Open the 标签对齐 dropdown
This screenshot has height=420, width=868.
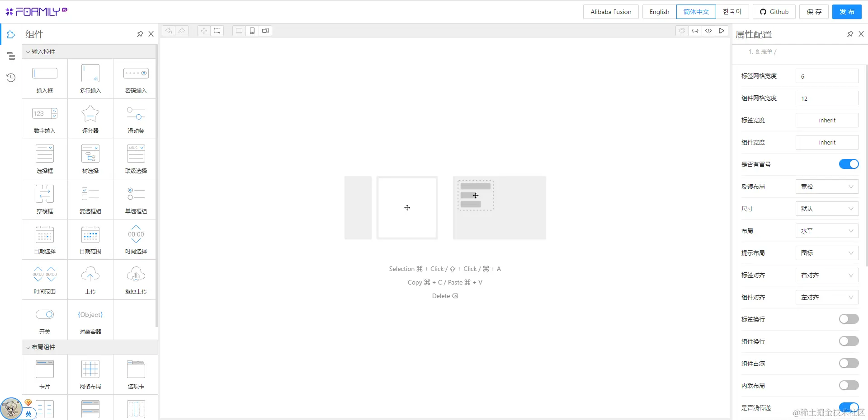click(x=827, y=275)
